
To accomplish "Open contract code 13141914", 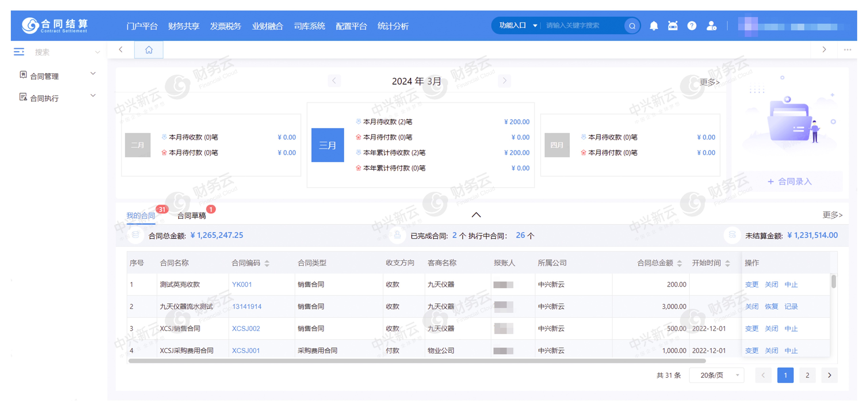I will (x=247, y=307).
